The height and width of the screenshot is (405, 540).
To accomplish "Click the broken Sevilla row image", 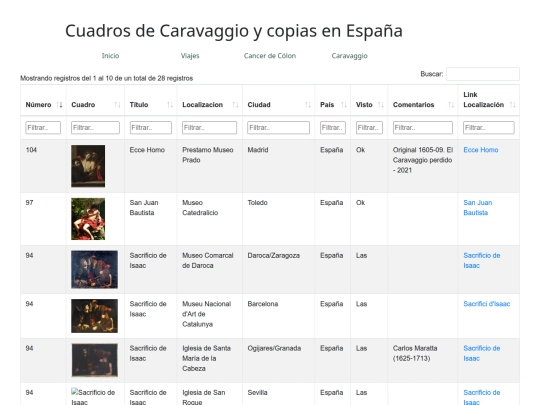I will (93, 396).
